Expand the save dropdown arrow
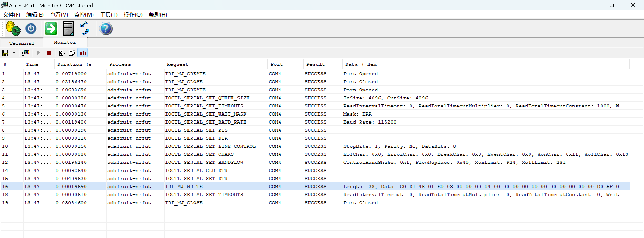 tap(14, 53)
